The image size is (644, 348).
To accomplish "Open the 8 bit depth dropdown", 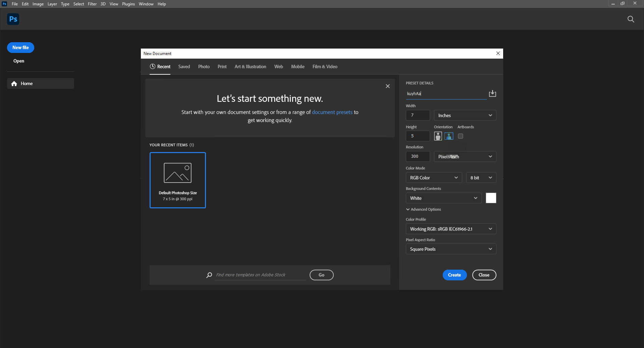I will tap(481, 178).
